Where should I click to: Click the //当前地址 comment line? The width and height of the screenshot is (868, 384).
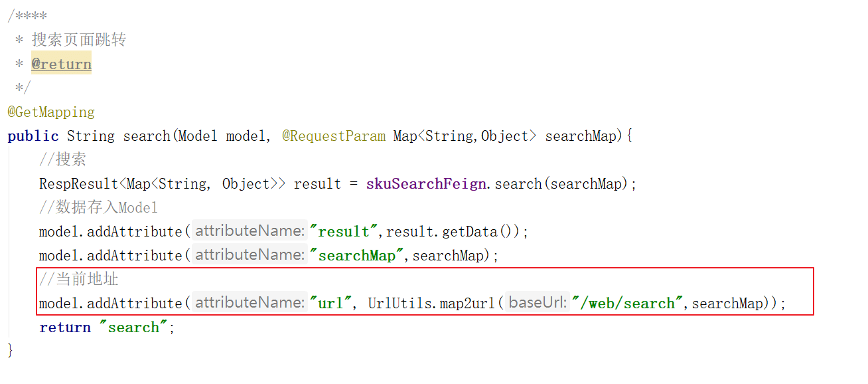[78, 280]
